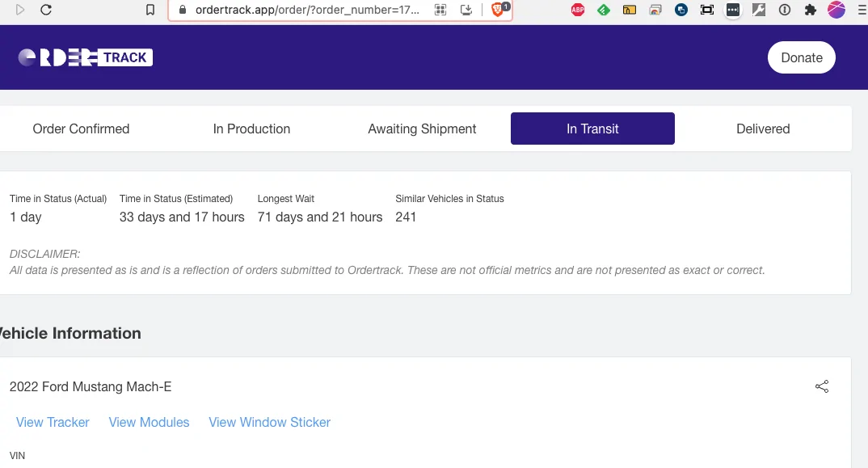This screenshot has width=868, height=468.
Task: Share the vehicle with the share icon
Action: click(x=822, y=386)
